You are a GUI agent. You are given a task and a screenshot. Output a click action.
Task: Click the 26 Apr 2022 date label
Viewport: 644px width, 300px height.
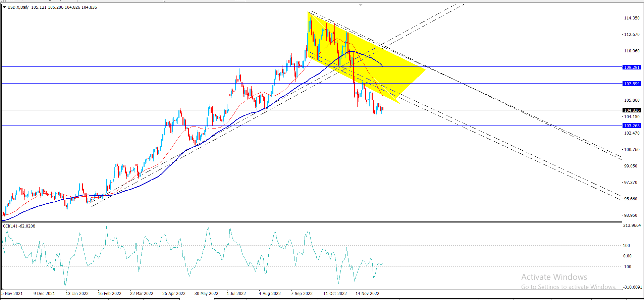[174, 293]
